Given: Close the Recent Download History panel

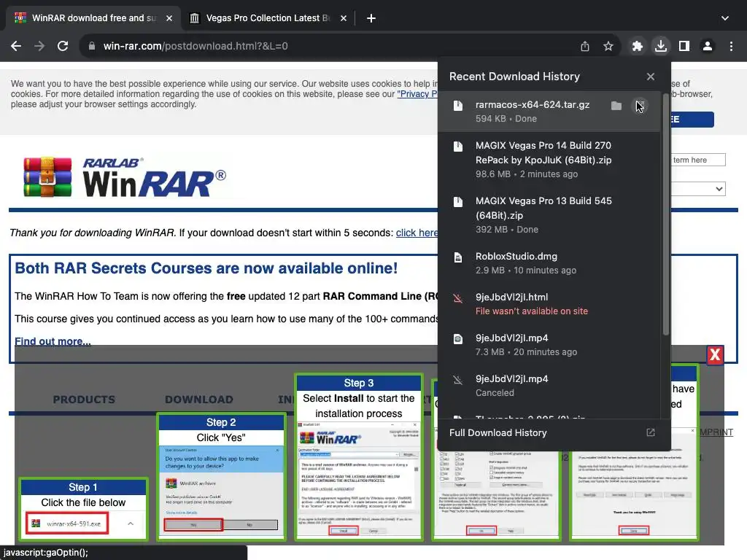Looking at the screenshot, I should tap(650, 76).
